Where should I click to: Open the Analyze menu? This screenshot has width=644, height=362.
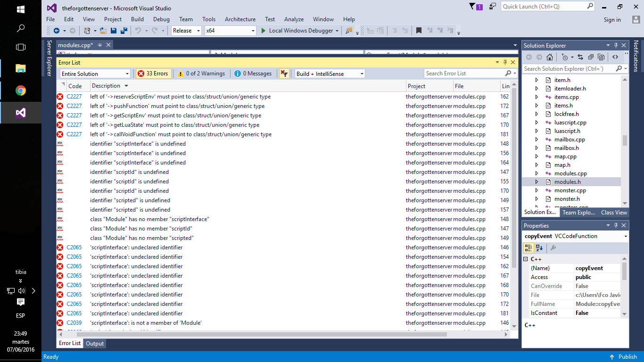point(294,19)
